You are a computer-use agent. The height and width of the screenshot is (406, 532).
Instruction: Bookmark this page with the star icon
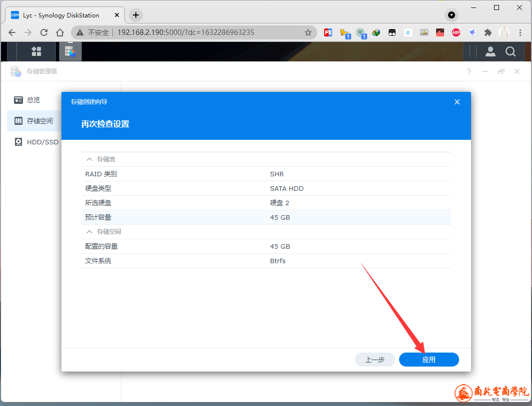(308, 32)
